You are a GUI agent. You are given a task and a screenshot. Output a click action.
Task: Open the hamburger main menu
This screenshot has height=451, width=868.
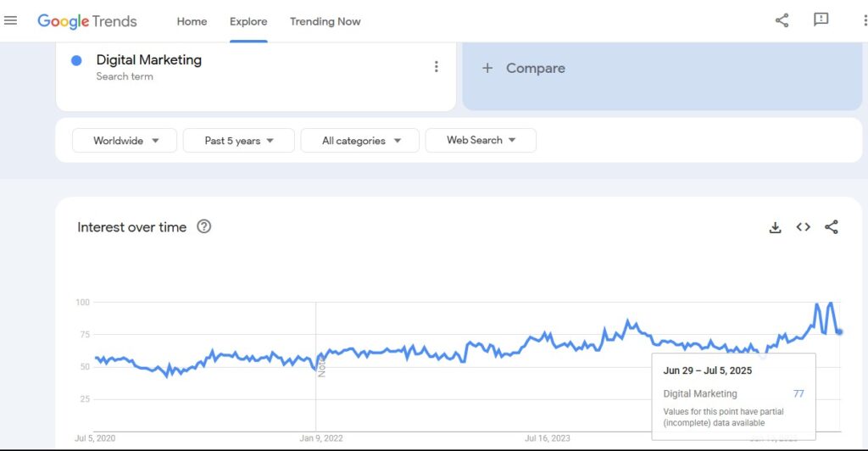[10, 21]
